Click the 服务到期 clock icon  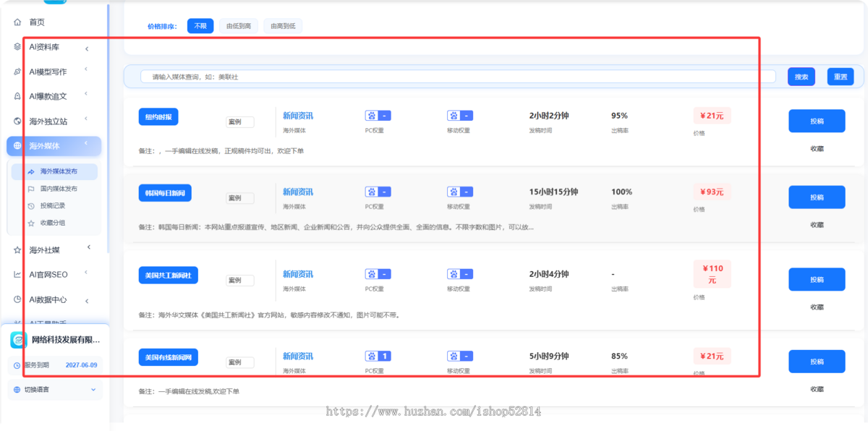17,365
